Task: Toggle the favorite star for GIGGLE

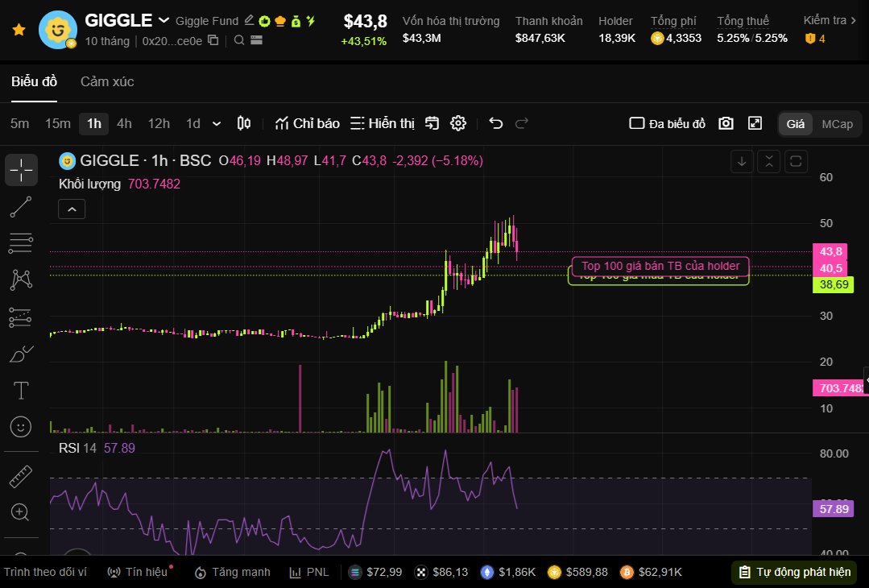Action: (19, 29)
